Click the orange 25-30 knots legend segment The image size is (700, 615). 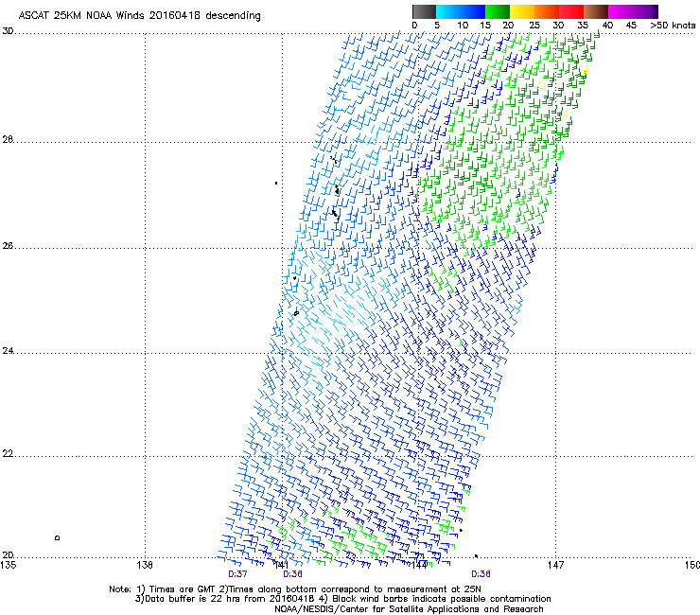point(547,11)
